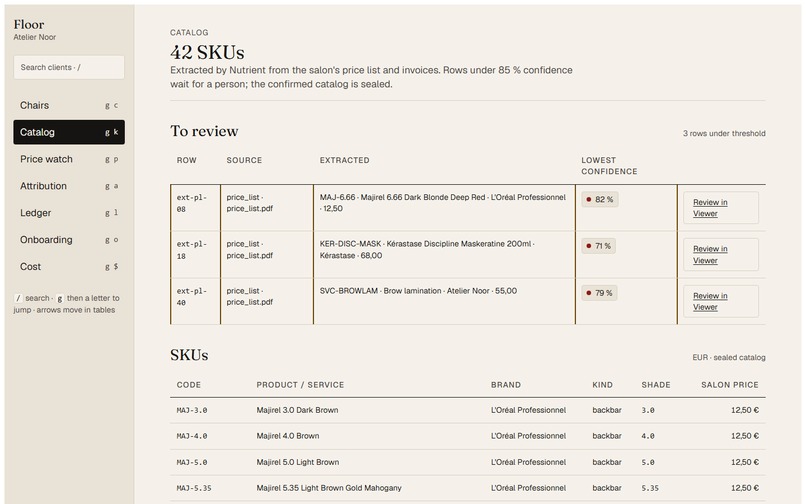
Task: Click Majirel 5.35 Light Brown Gold Mahogany
Action: click(x=329, y=488)
